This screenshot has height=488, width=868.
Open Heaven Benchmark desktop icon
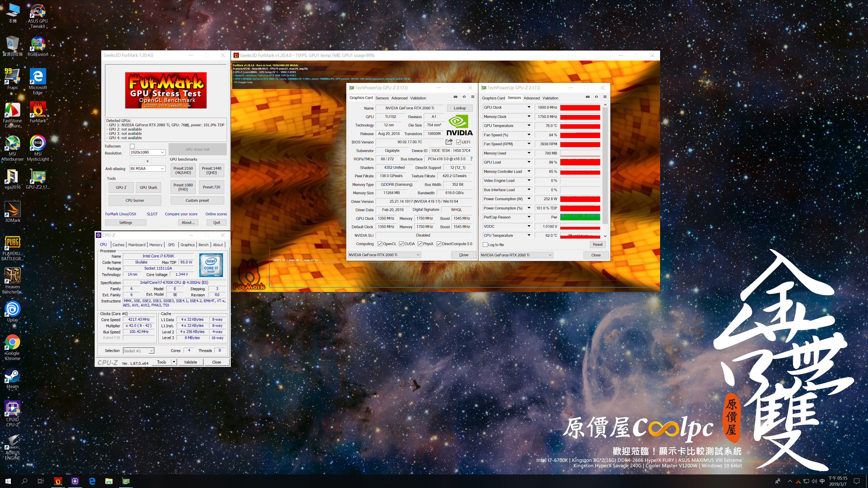pyautogui.click(x=12, y=281)
